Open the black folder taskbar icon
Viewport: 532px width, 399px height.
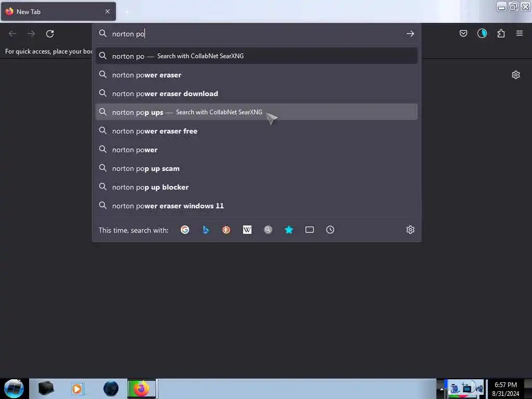pyautogui.click(x=46, y=389)
